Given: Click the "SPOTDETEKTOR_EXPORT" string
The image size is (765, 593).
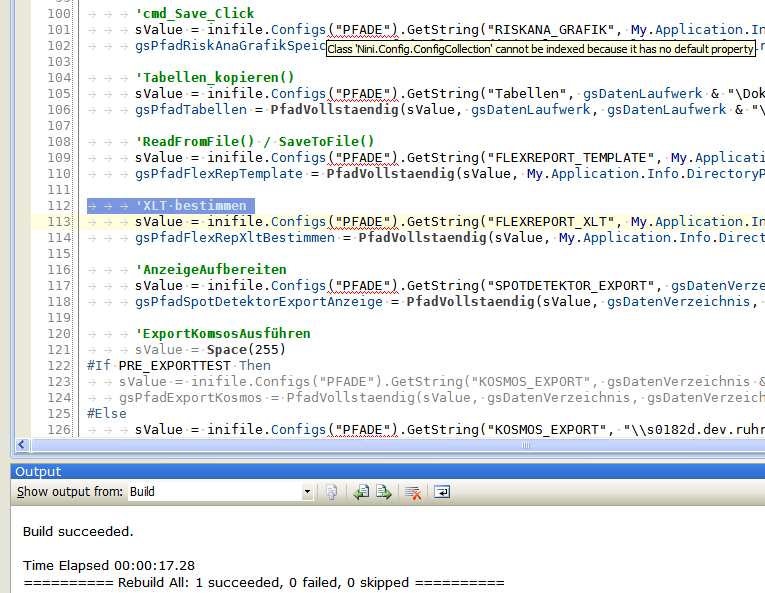Looking at the screenshot, I should coord(572,286).
